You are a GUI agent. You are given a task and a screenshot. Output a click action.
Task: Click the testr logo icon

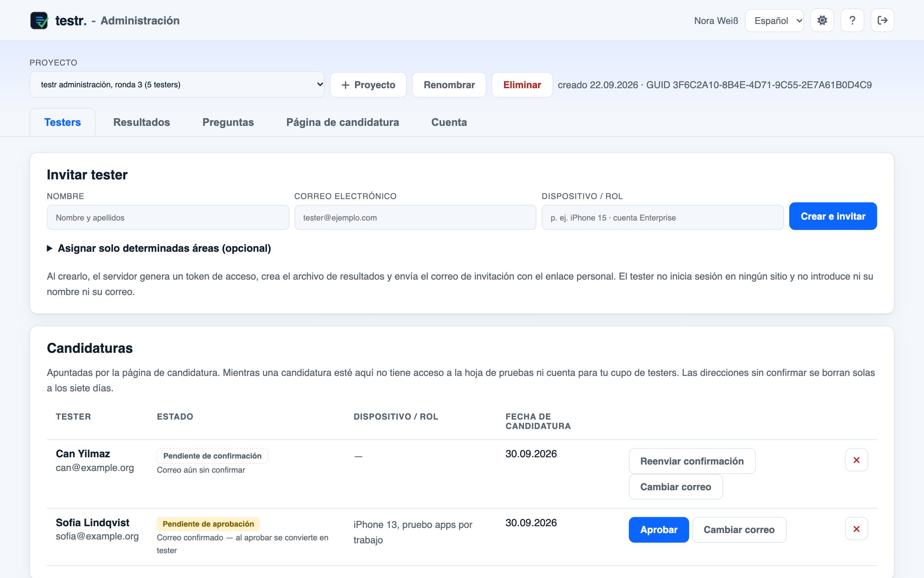(x=39, y=21)
